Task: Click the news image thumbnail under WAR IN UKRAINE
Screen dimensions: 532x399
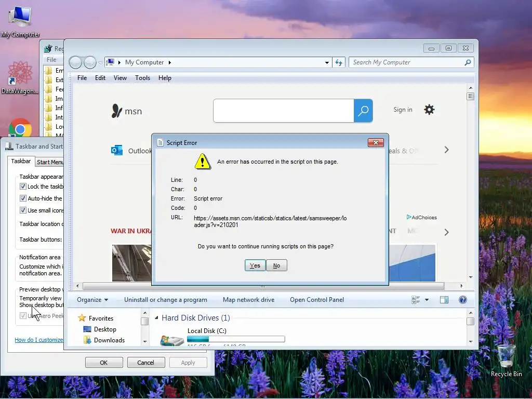Action: pos(131,263)
